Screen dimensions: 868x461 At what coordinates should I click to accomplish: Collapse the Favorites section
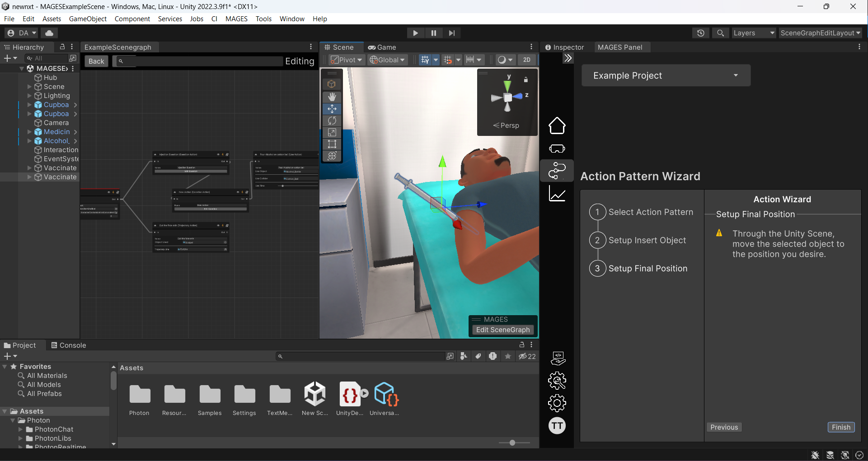coord(5,367)
